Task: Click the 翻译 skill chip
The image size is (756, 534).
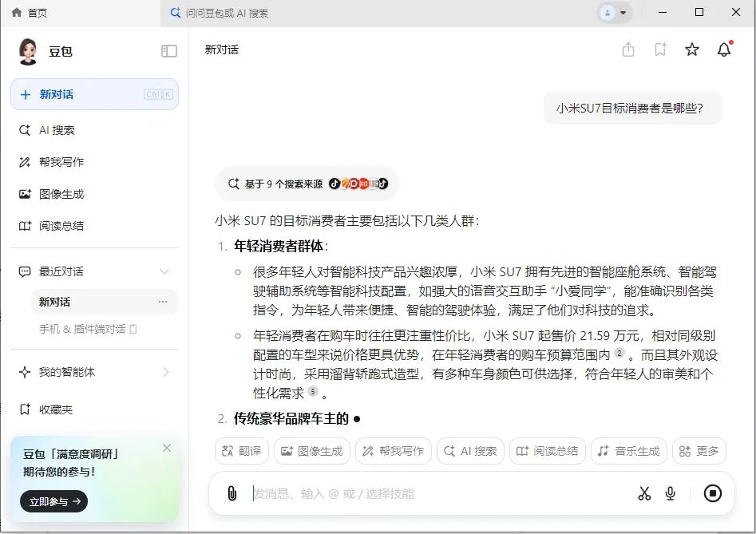Action: [242, 451]
